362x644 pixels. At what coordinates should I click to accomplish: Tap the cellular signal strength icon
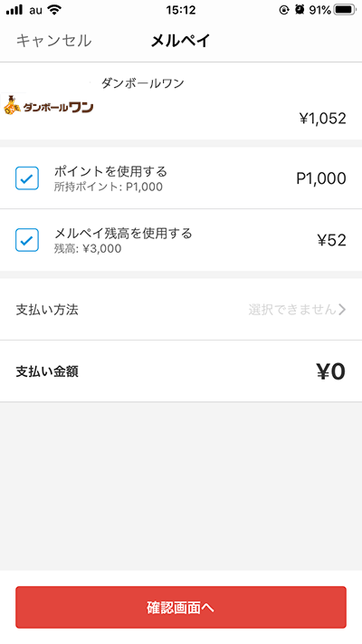pyautogui.click(x=14, y=10)
